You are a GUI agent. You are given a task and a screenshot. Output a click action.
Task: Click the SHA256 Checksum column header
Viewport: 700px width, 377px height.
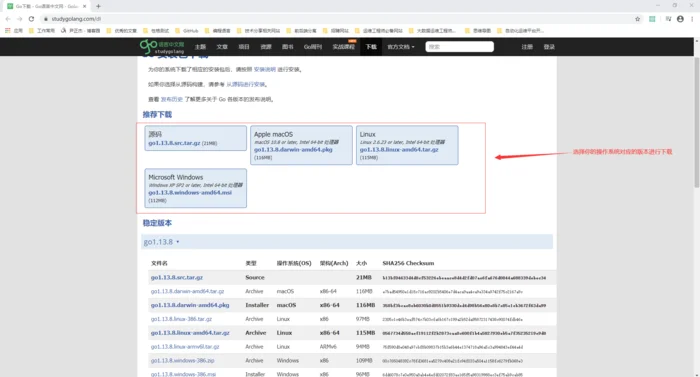click(x=408, y=263)
